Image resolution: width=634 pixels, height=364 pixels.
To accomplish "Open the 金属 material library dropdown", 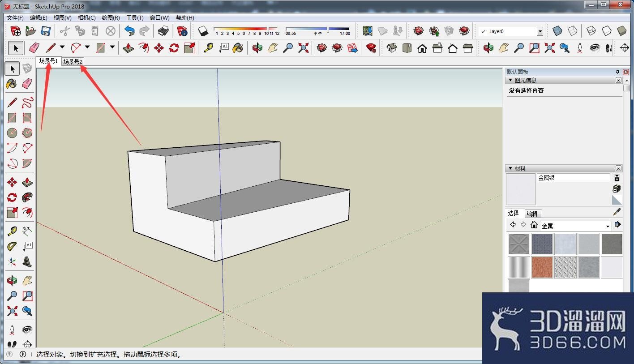I will pyautogui.click(x=576, y=226).
